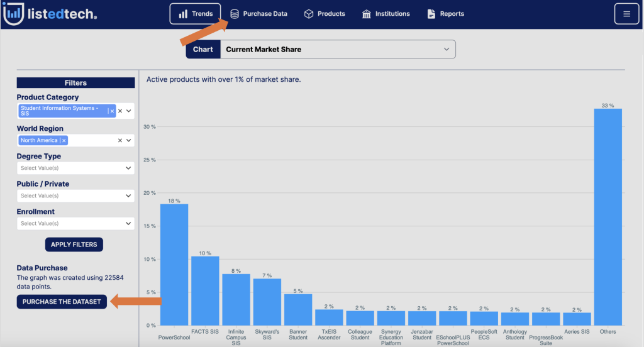Screen dimensions: 644x347
Task: Expand the Product Category dropdown arrow
Action: point(129,111)
